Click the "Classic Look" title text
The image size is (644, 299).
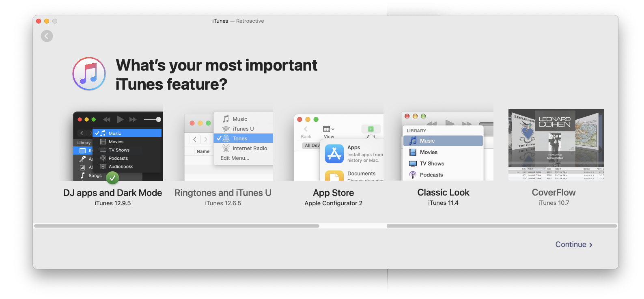tap(444, 192)
